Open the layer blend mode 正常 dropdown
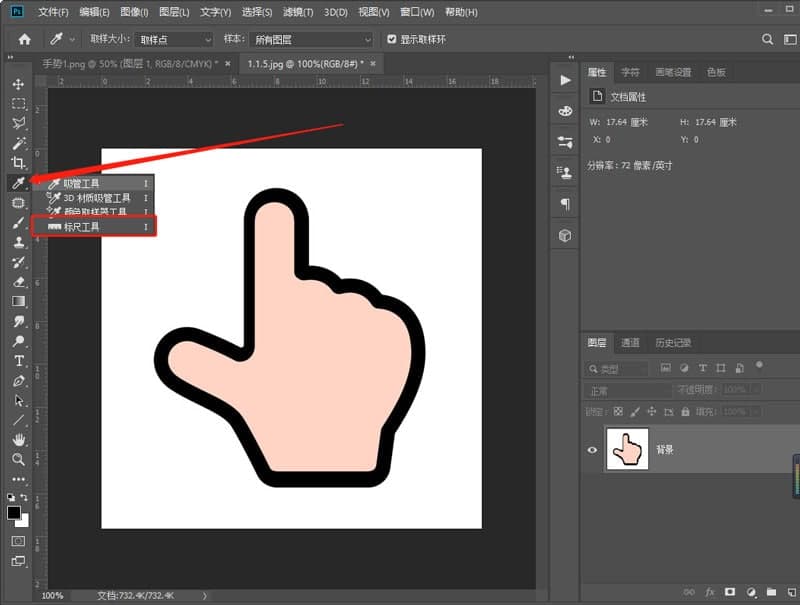 pos(628,390)
